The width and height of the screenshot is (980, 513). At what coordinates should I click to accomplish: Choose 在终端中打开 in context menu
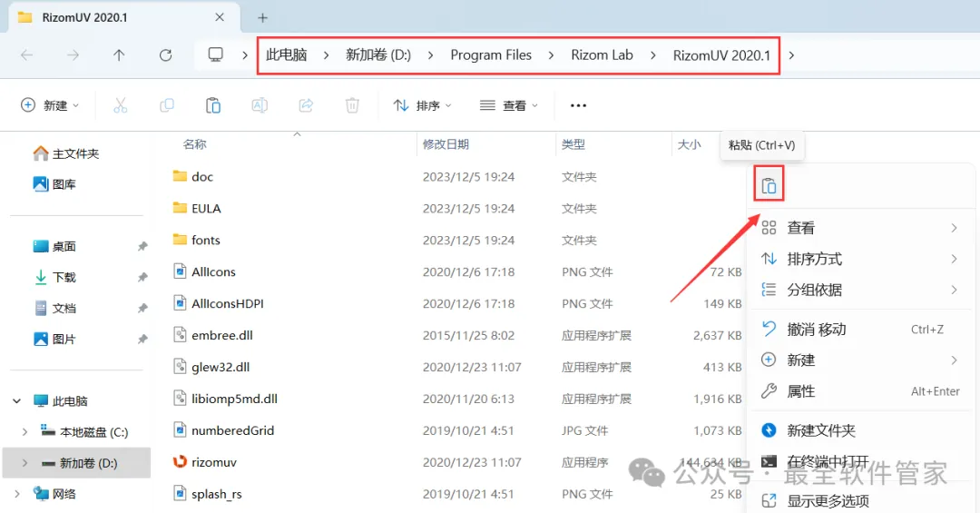(x=860, y=461)
